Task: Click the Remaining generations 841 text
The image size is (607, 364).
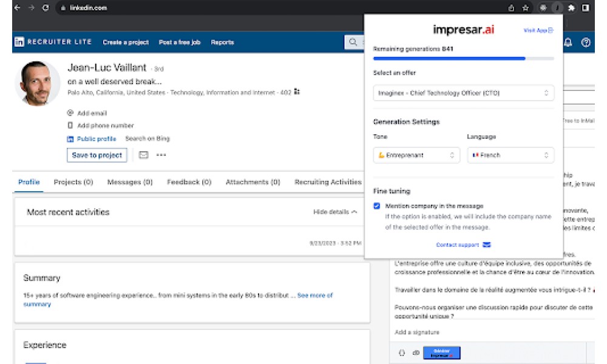Action: coord(413,49)
